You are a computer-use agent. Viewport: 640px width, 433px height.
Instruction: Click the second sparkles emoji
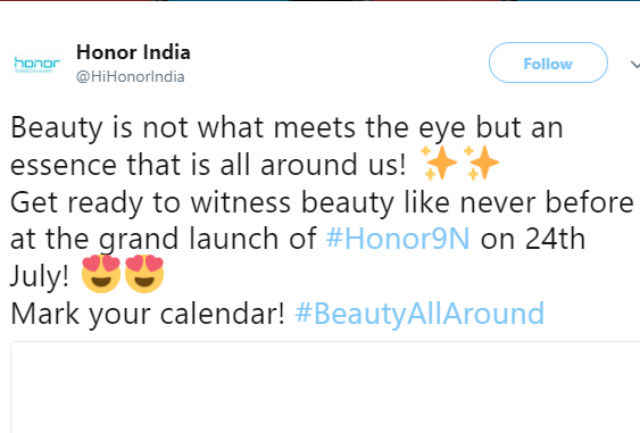[x=482, y=163]
